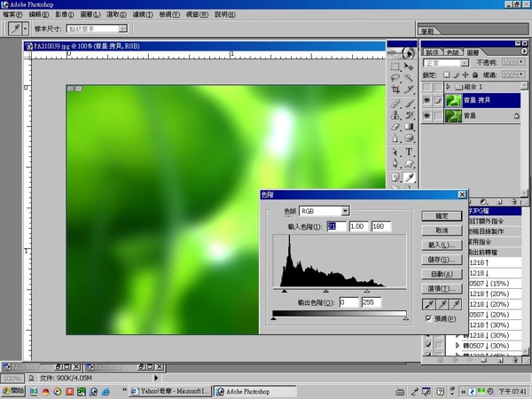Viewport: 532px width, 399px height.
Task: Hide the 背景 拷貝 layer eye icon
Action: pyautogui.click(x=426, y=100)
